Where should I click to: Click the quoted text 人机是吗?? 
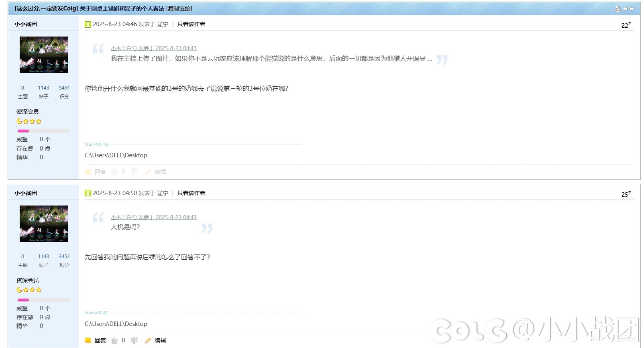(125, 227)
